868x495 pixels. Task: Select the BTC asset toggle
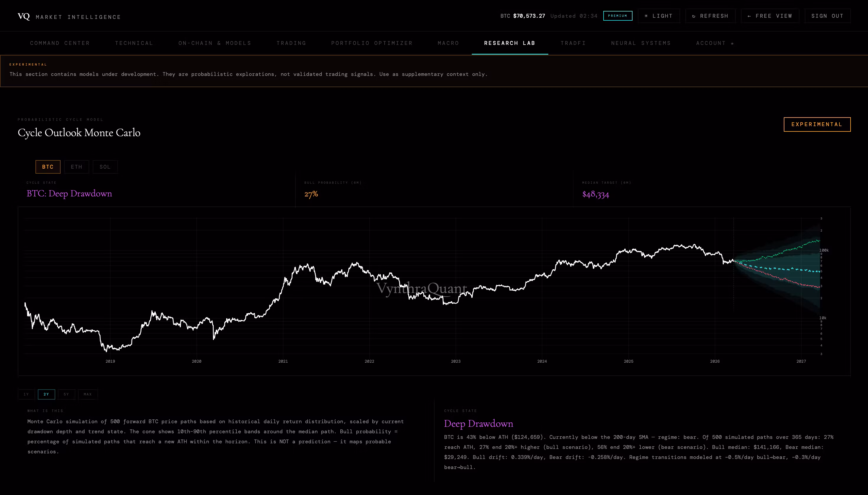pyautogui.click(x=48, y=167)
